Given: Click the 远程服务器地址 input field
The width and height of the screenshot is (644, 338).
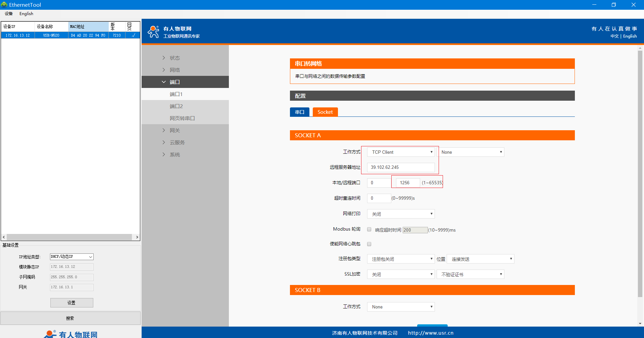Looking at the screenshot, I should pyautogui.click(x=401, y=167).
